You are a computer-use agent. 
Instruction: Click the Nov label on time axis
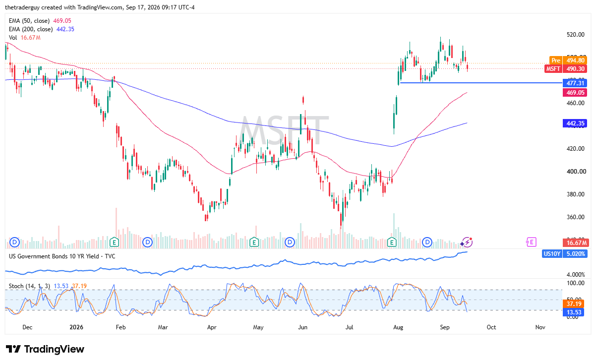pos(540,327)
